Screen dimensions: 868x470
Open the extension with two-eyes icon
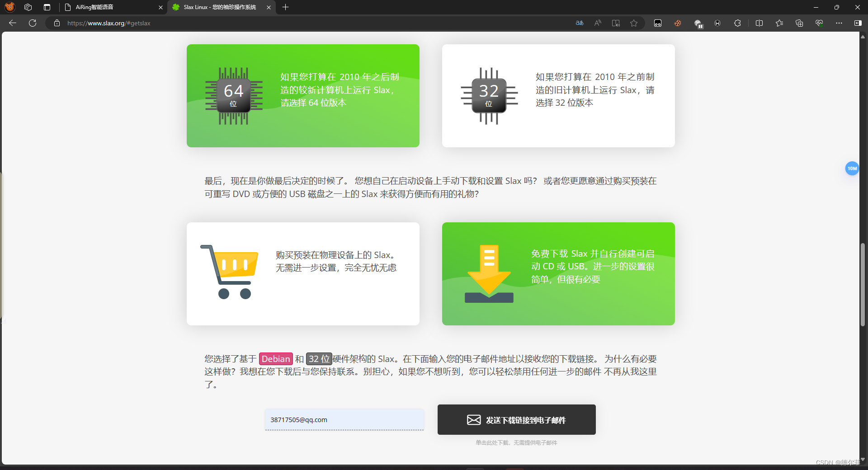658,23
